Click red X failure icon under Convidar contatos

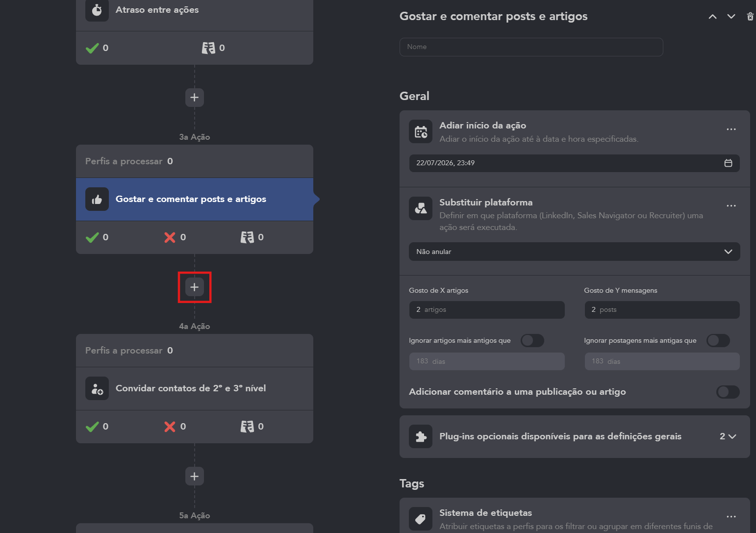170,427
